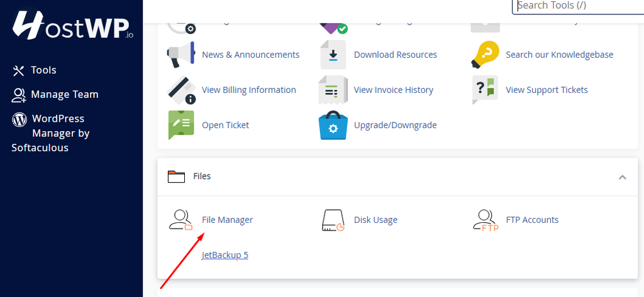This screenshot has height=297, width=644.
Task: Click the billing credit card icon
Action: click(181, 90)
